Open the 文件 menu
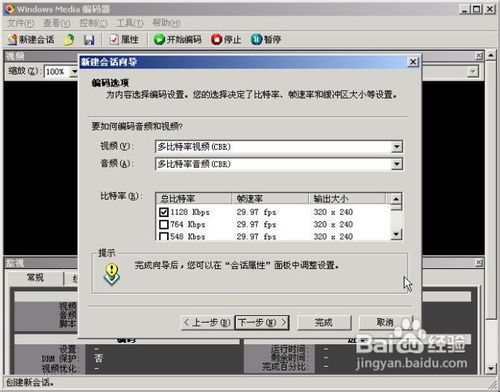Screen dimensions: 500x392 (x=21, y=23)
